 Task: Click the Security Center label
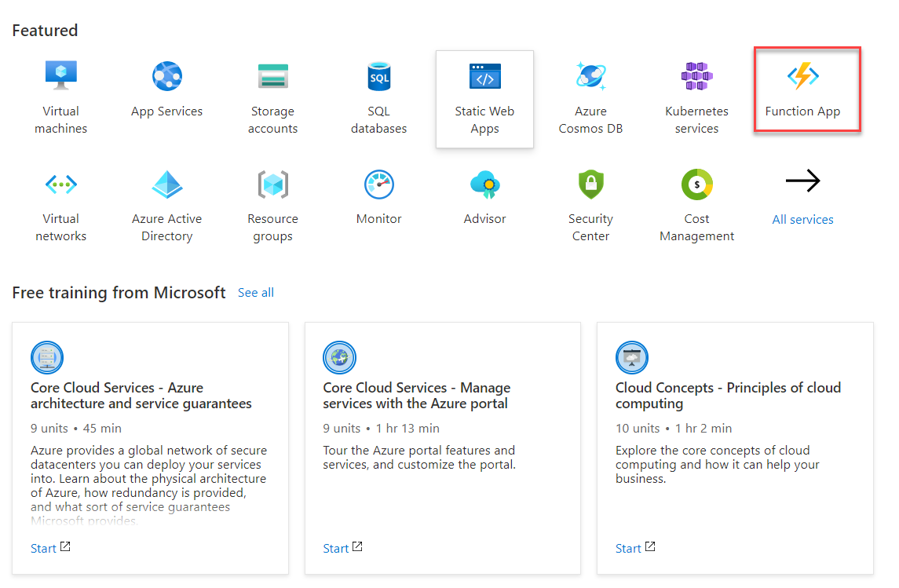coord(590,228)
